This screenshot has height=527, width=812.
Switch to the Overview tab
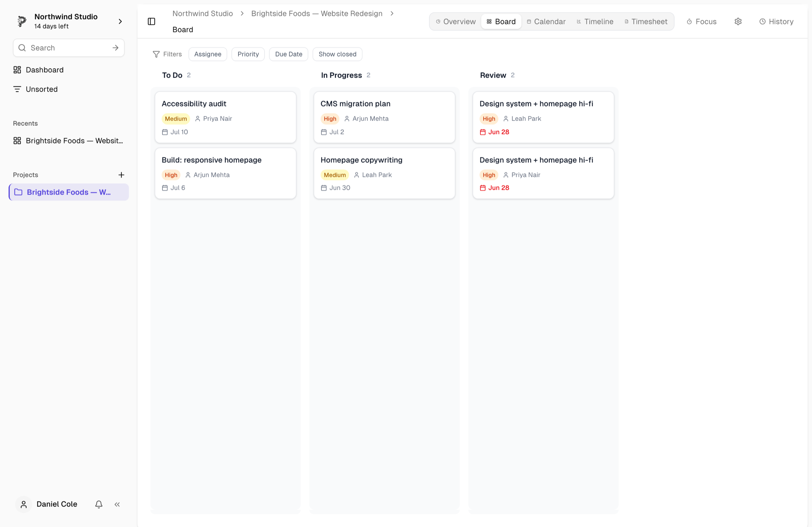[x=455, y=22]
